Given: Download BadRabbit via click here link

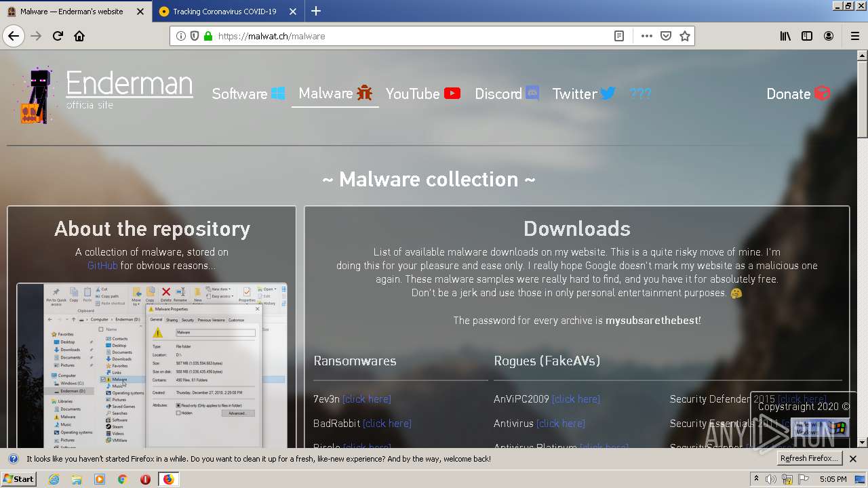Looking at the screenshot, I should 387,424.
